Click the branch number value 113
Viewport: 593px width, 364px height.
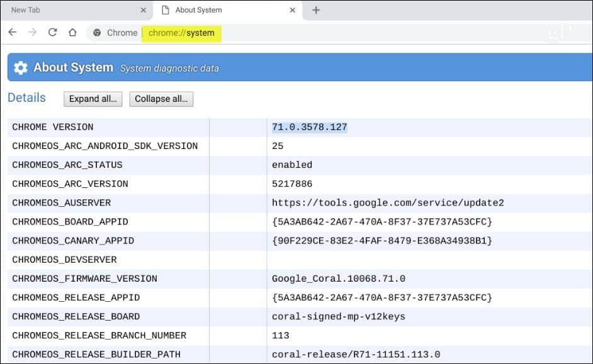(x=281, y=335)
